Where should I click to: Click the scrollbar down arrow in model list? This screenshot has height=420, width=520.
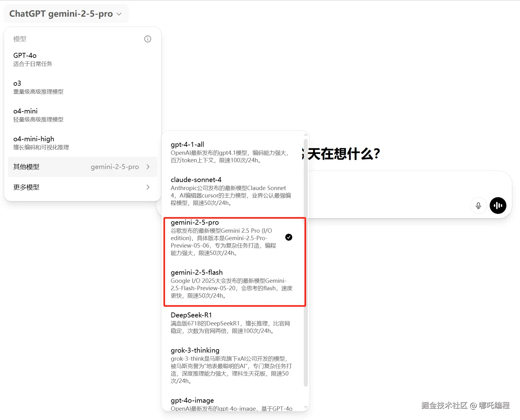[306, 407]
